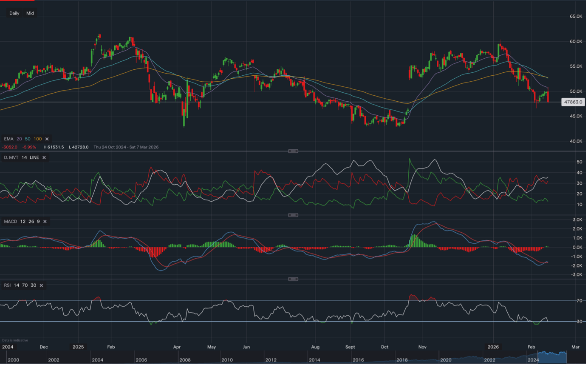Screen dimensions: 588x365
Task: Grab the resize handle above D.MVT panel
Action: coord(293,151)
